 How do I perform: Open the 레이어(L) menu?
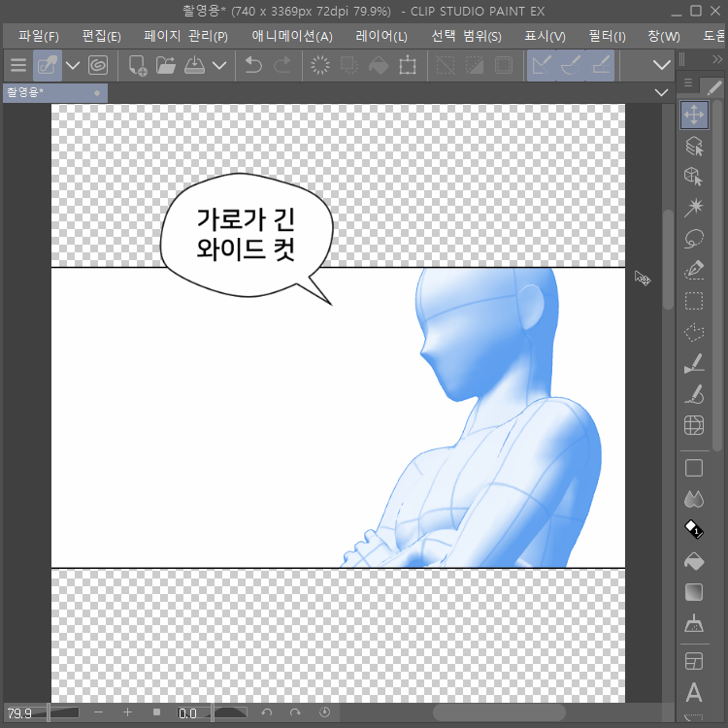[x=381, y=36]
